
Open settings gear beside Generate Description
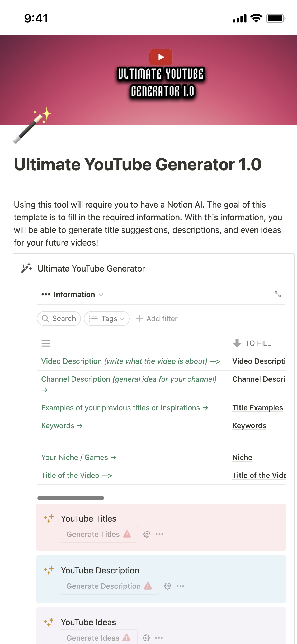(x=168, y=586)
